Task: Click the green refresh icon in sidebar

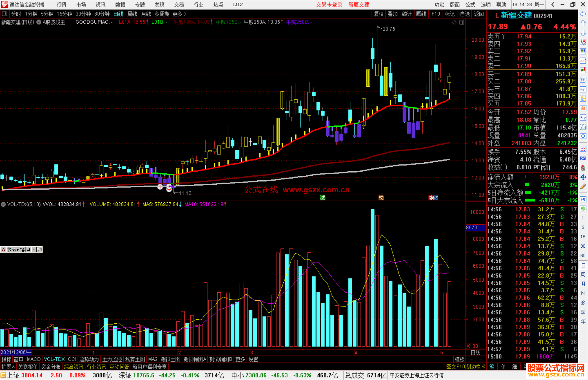Action: (x=583, y=209)
